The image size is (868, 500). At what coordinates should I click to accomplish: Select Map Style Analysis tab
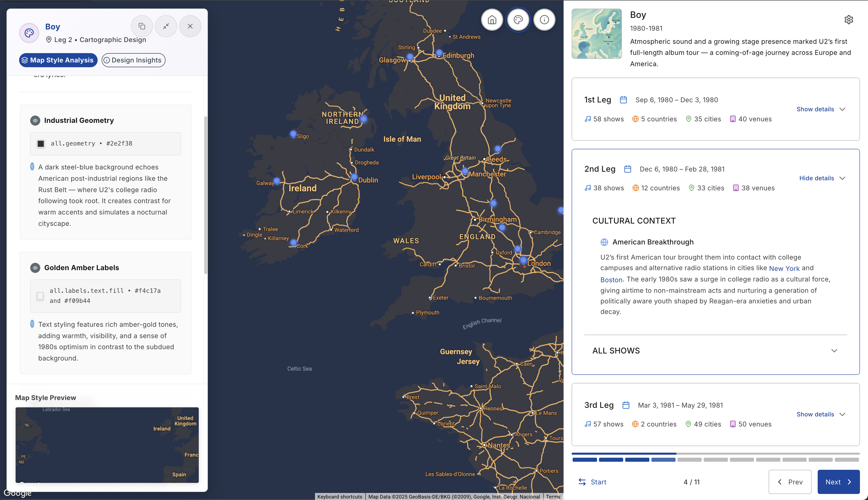click(x=58, y=60)
